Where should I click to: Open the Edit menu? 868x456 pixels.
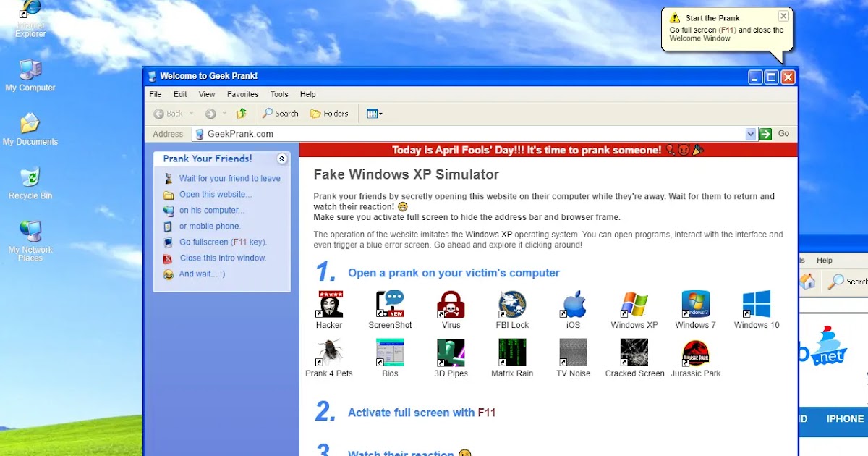[x=180, y=94]
